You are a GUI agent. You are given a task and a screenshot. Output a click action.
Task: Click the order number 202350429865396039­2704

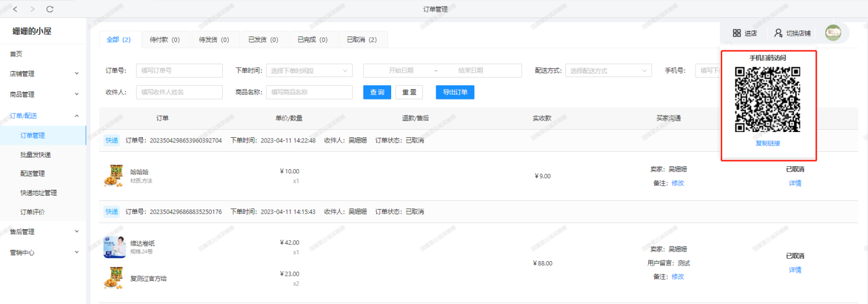[186, 141]
